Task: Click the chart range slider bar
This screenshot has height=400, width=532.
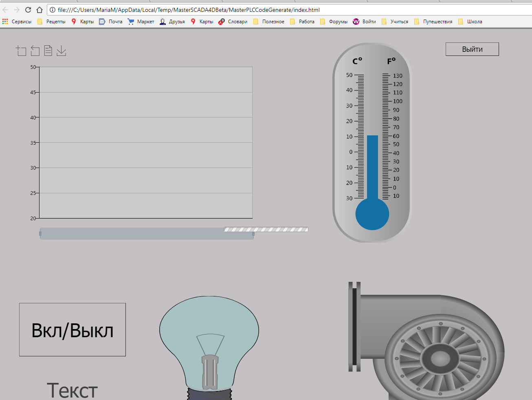Action: tap(147, 234)
